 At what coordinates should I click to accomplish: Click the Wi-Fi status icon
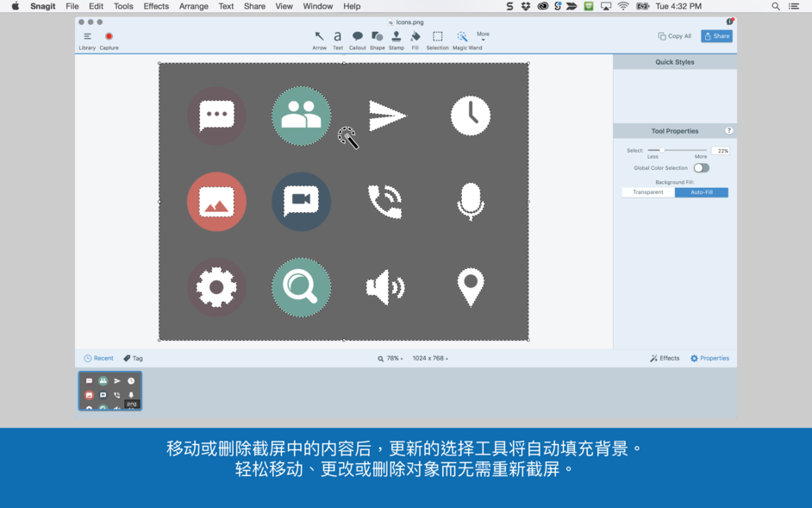click(623, 6)
